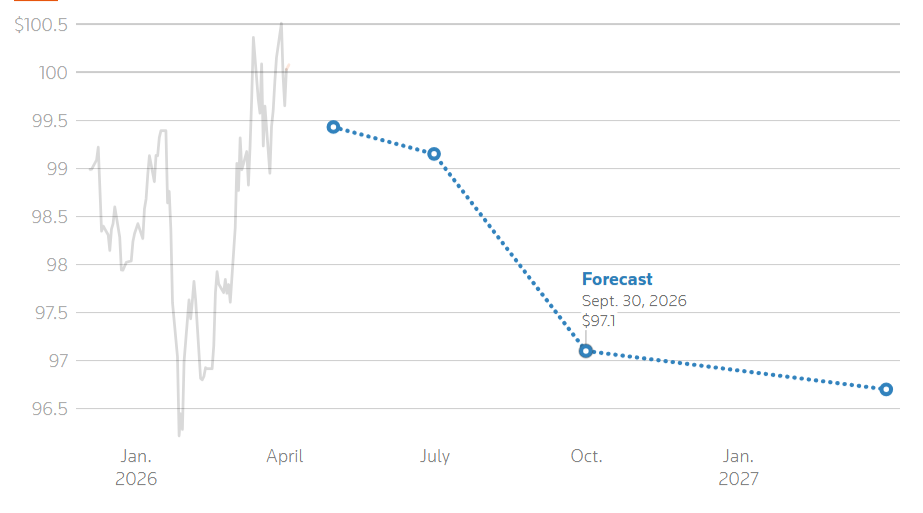Select the last forecast point at 96.7

tap(886, 389)
